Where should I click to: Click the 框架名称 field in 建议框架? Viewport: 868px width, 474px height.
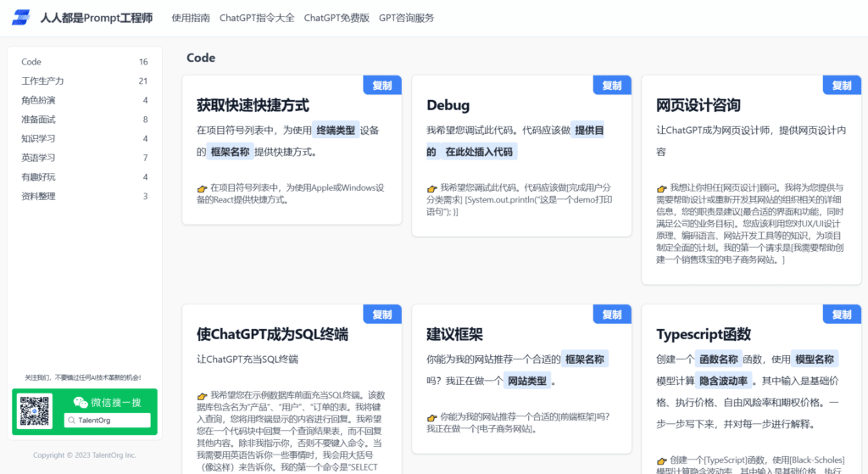[x=584, y=360]
